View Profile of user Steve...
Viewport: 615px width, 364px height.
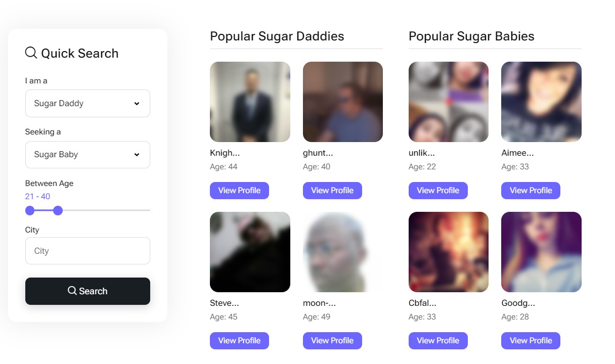239,341
